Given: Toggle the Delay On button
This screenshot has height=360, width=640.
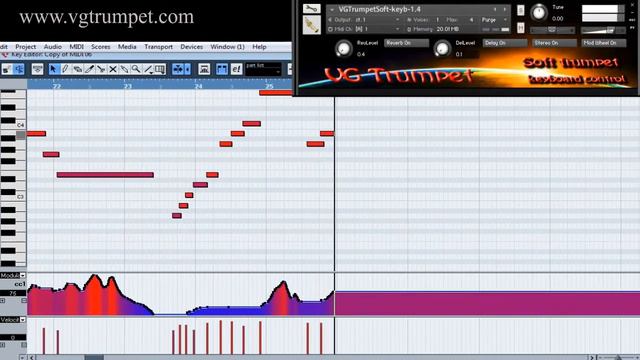Looking at the screenshot, I should click(505, 43).
